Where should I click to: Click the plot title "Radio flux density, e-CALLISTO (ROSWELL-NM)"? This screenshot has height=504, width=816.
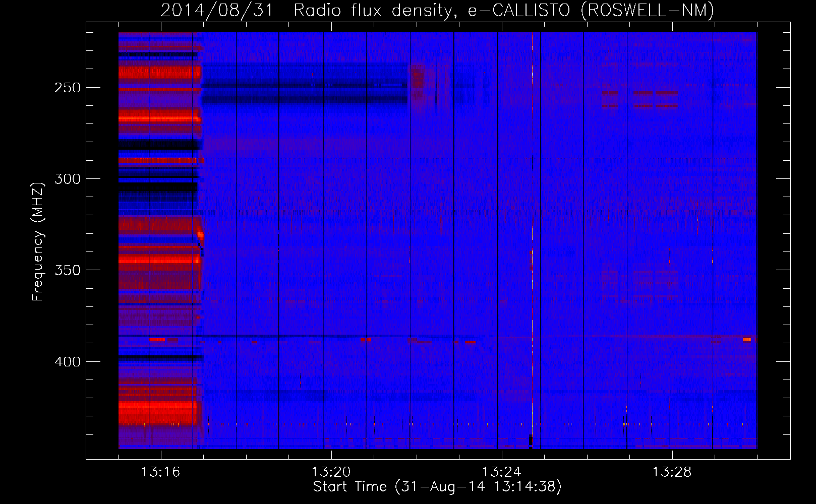click(x=504, y=10)
